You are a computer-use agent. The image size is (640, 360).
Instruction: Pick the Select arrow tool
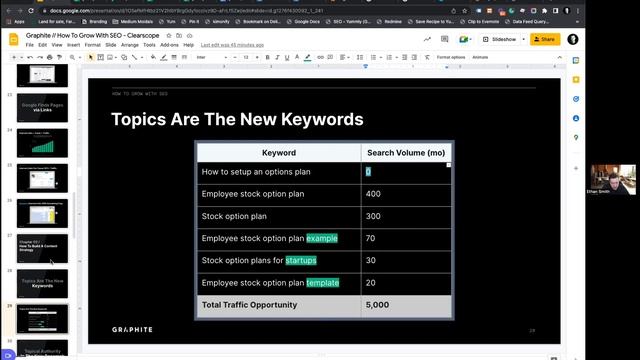pos(91,58)
